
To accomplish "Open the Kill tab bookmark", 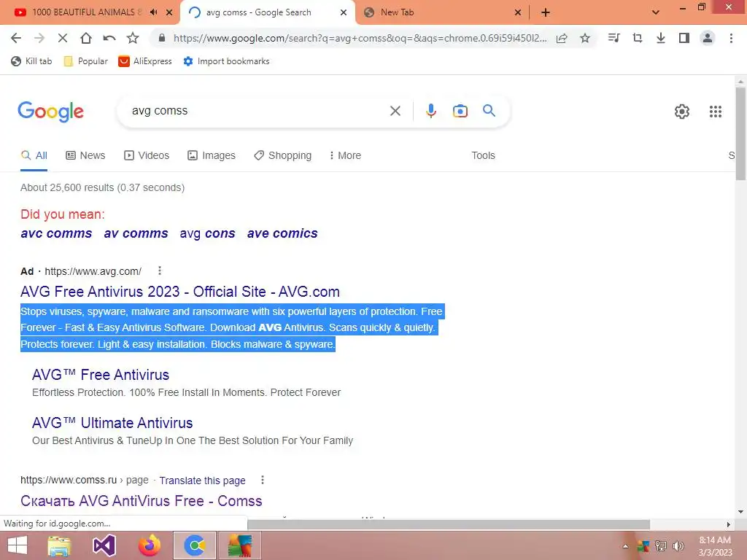I will tap(31, 61).
